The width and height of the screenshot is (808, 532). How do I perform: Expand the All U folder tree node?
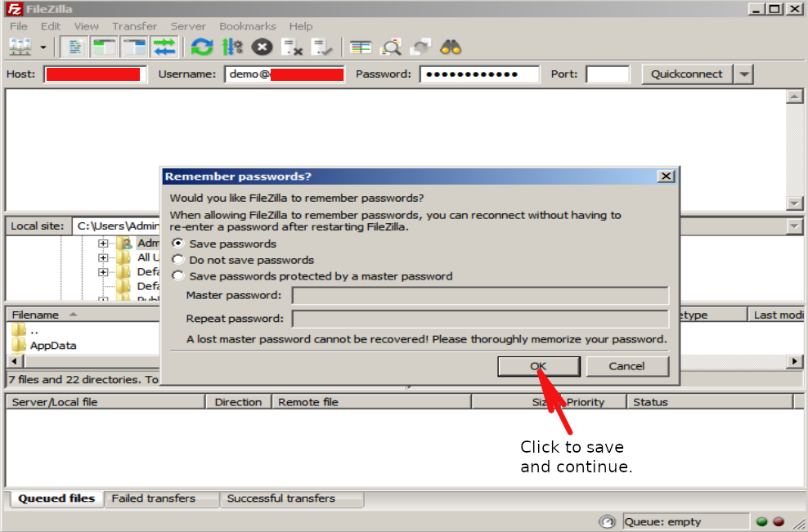(x=103, y=257)
